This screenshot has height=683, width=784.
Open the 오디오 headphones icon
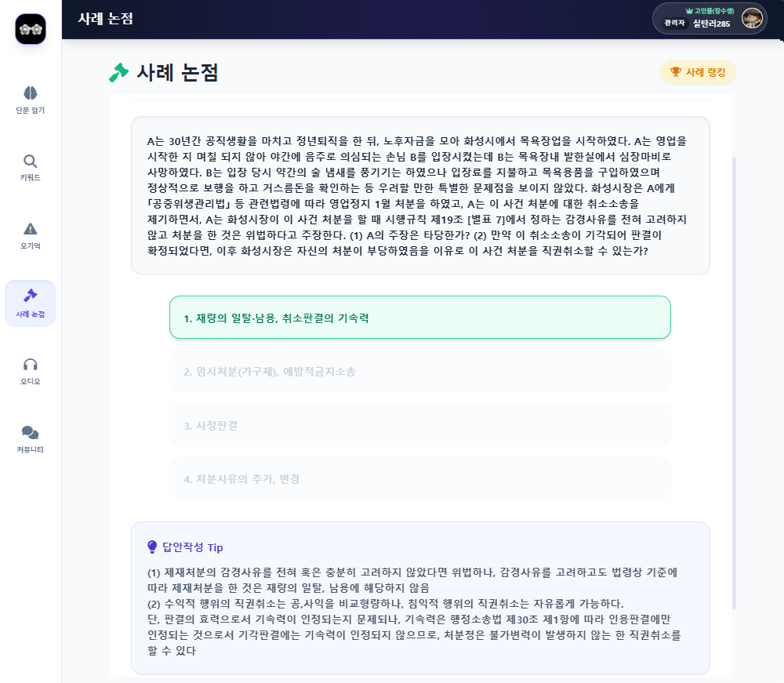31,364
